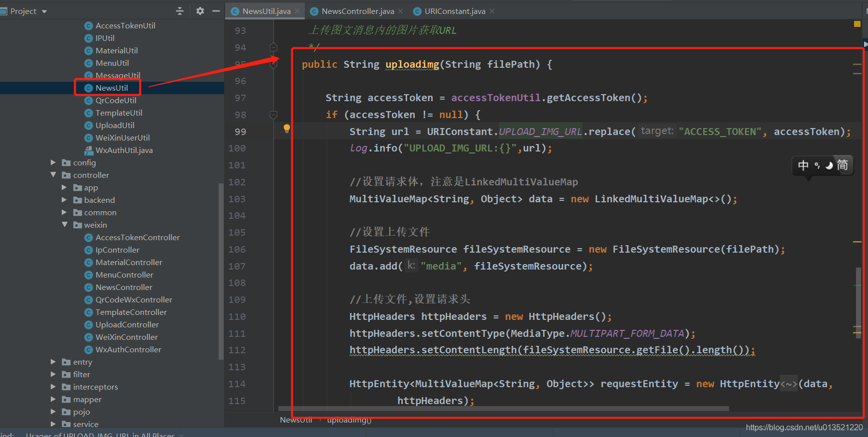Close the NewsController.java tab
868x437 pixels.
(x=401, y=11)
